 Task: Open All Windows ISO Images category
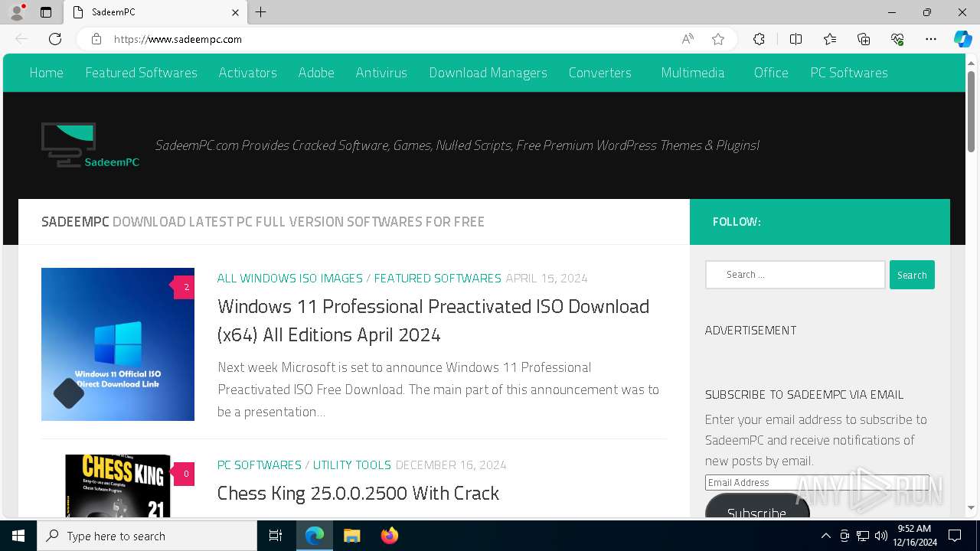(x=290, y=278)
